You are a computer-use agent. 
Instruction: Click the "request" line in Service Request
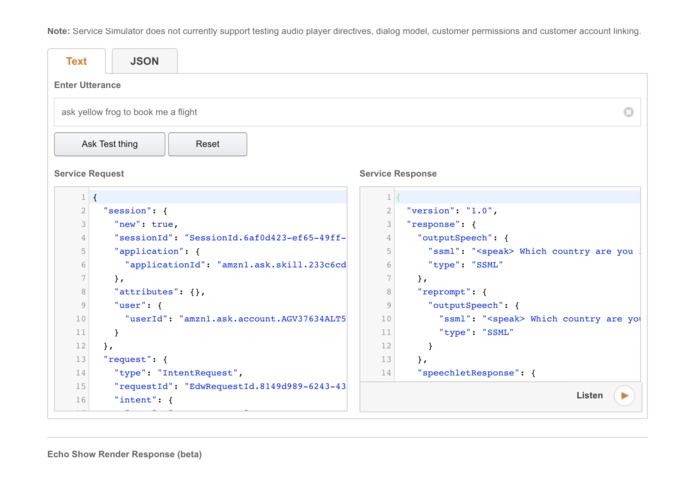[135, 359]
